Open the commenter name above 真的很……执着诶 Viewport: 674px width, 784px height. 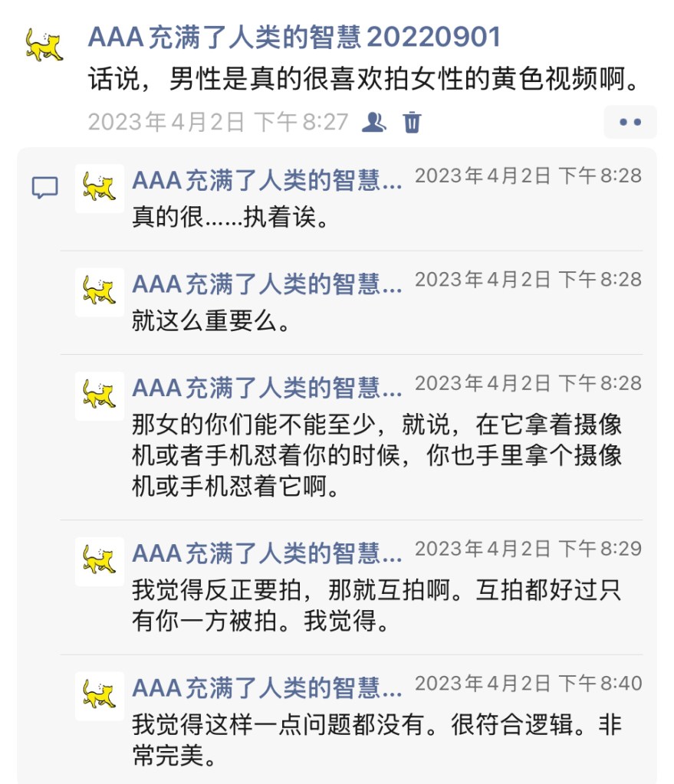[267, 181]
